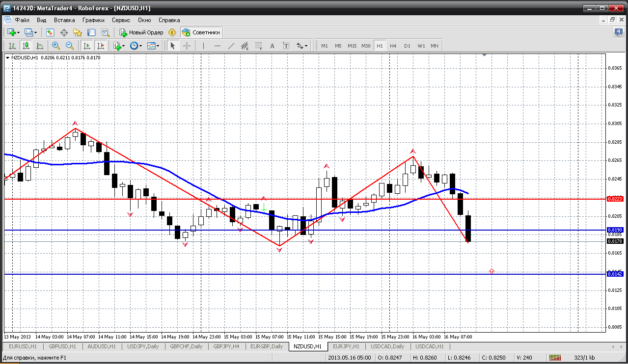The height and width of the screenshot is (364, 628).
Task: Switch chart to line chart mode
Action: (40, 46)
